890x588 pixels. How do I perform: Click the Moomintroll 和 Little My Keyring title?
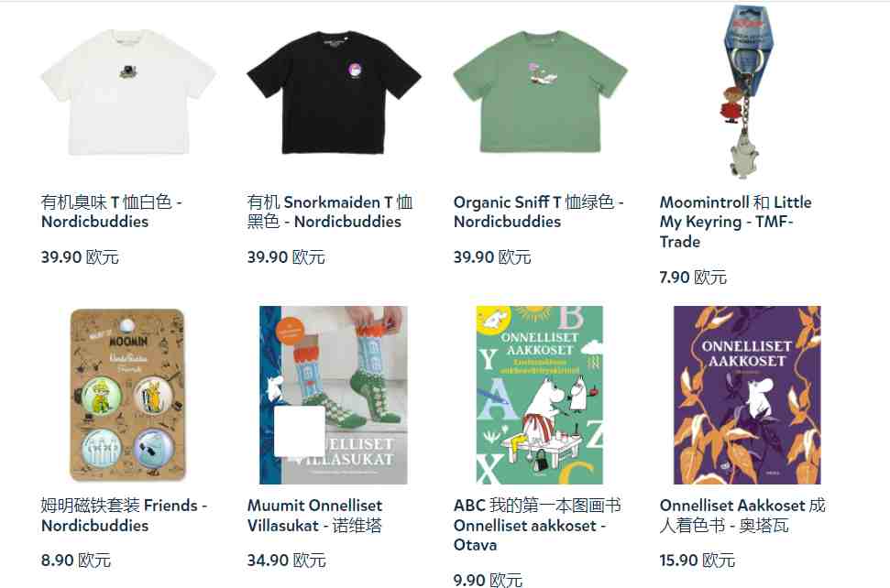(x=736, y=222)
